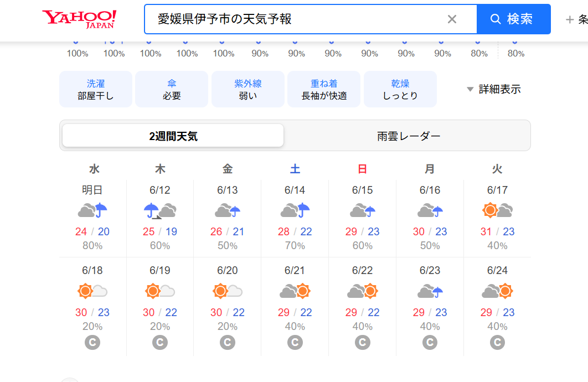Click the 6/19 sunny weather icon
The width and height of the screenshot is (588, 382).
160,291
